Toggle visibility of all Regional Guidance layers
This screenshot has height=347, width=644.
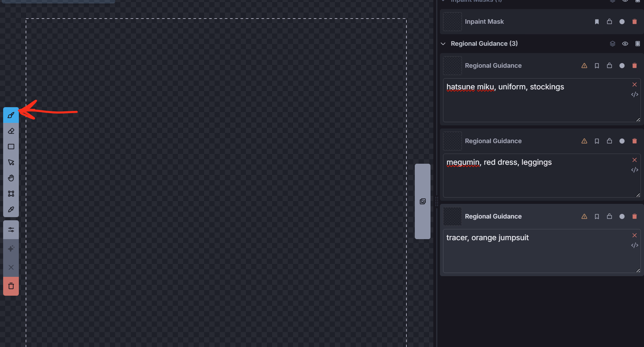click(x=625, y=44)
